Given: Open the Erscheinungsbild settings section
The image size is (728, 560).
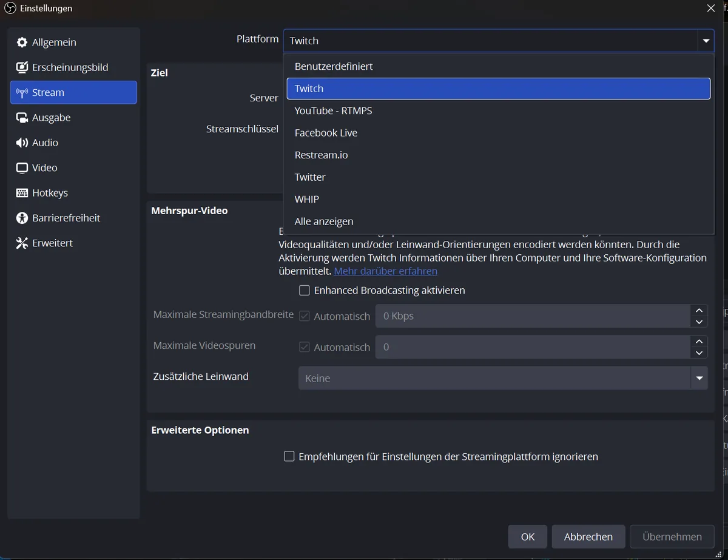Looking at the screenshot, I should pos(73,67).
